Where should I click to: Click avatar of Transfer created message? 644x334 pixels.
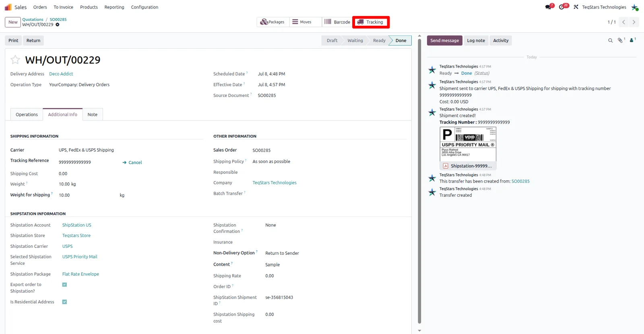(432, 192)
